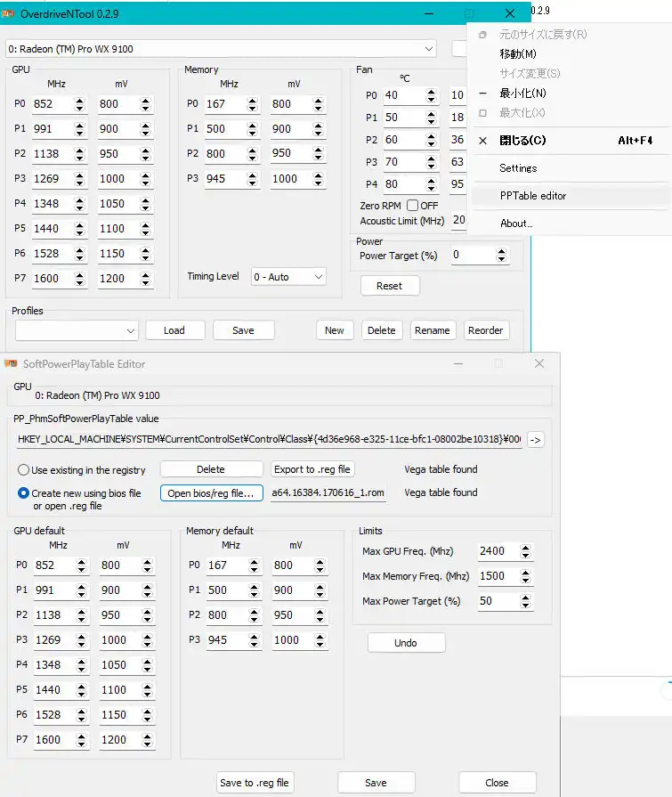
Task: Click the a64.16384.170616_1.rom filename field
Action: 328,492
